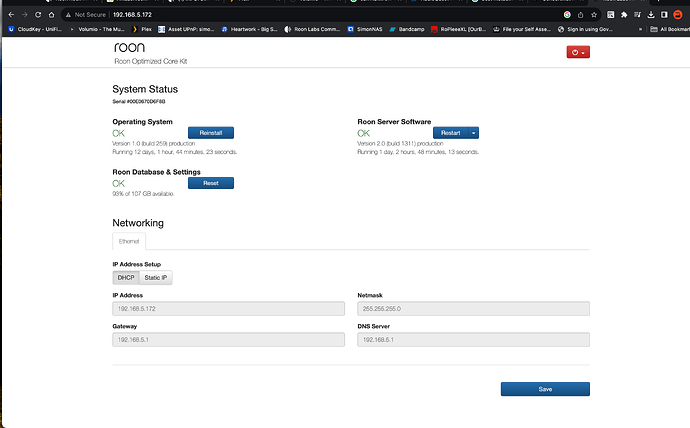690x428 pixels.
Task: Open the Asset UPnP bookmark
Action: coord(186,29)
